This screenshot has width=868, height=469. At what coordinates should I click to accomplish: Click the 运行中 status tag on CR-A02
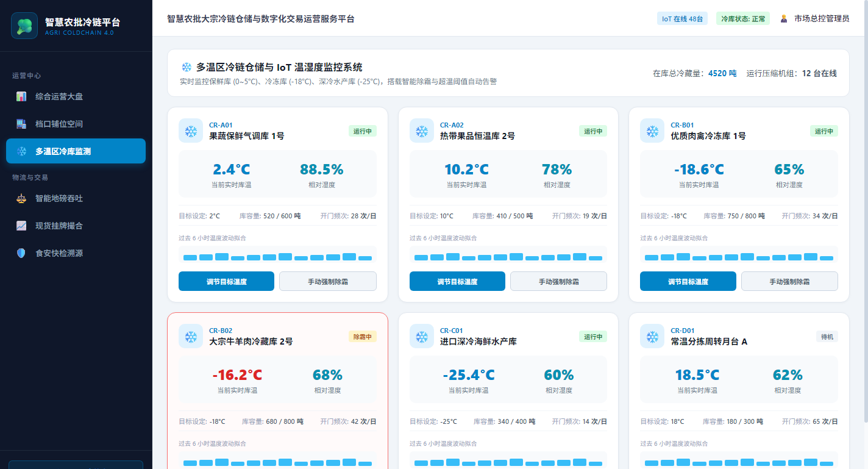(593, 131)
